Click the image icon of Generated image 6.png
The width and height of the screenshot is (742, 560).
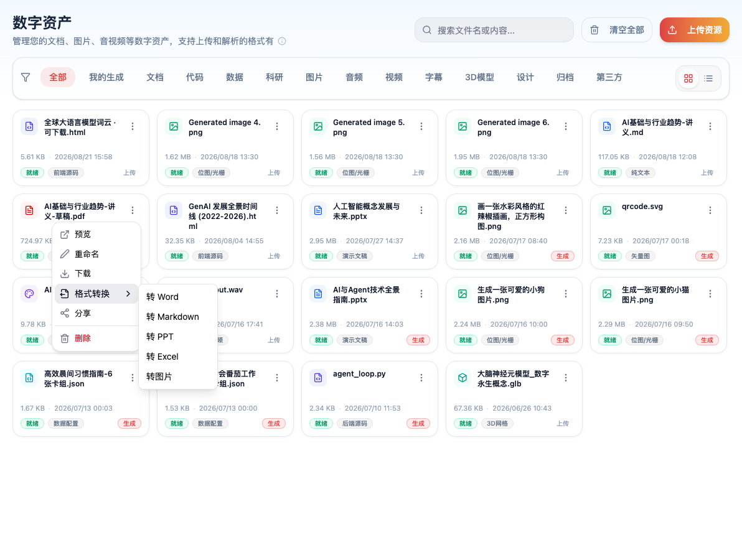click(x=463, y=126)
